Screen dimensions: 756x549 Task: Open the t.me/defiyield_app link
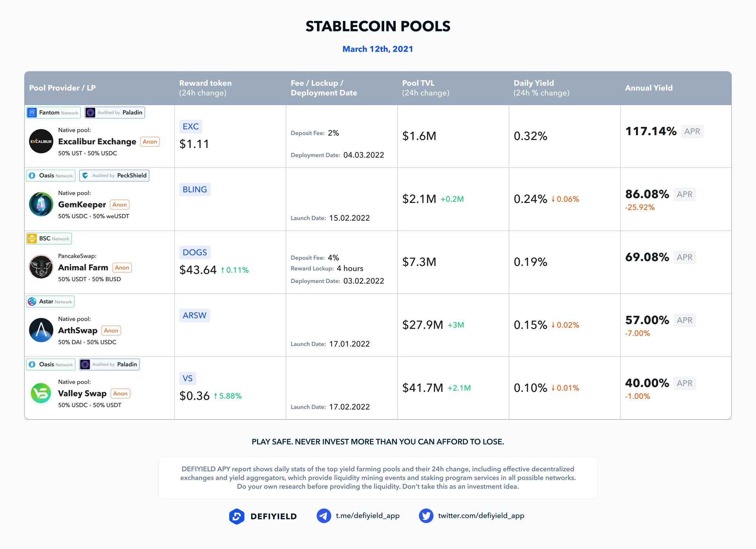(367, 516)
